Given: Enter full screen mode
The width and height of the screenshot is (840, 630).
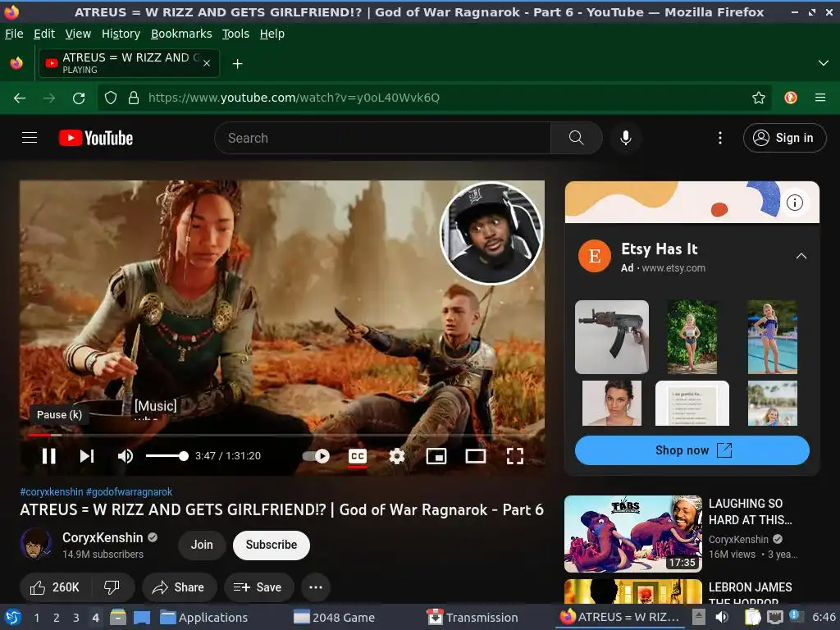Looking at the screenshot, I should coord(515,456).
